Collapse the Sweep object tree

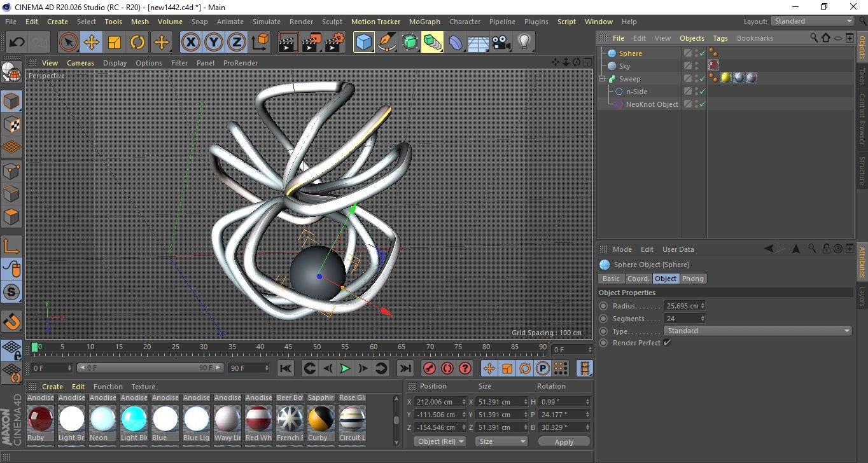(602, 79)
